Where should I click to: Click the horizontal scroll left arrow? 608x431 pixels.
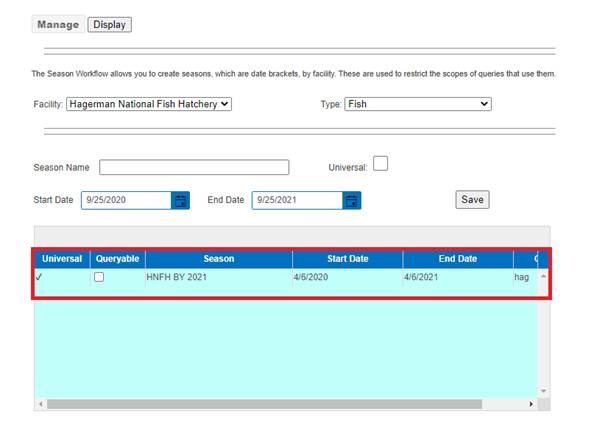(41, 404)
